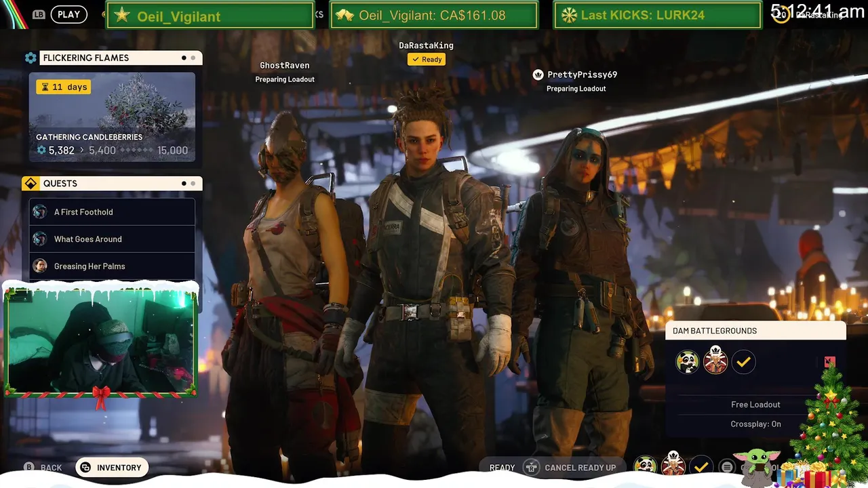
Task: Select the first page dot in Quests
Action: click(184, 184)
